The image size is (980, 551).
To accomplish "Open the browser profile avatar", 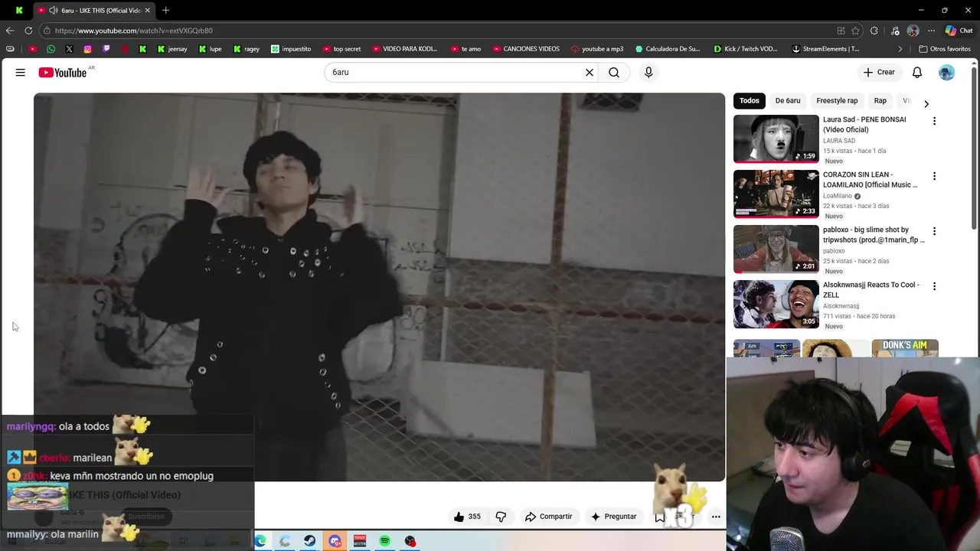I will [913, 31].
